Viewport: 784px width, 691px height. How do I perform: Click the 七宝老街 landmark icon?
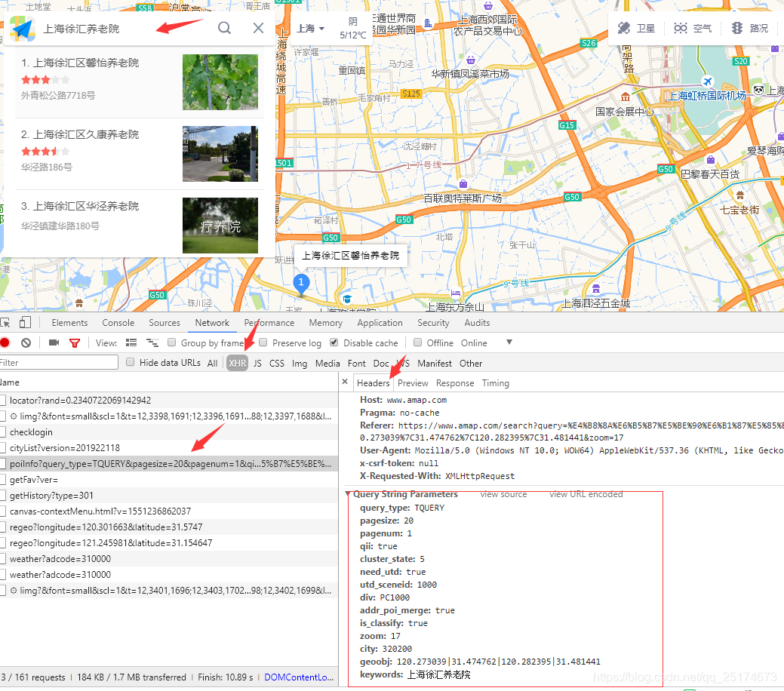740,195
